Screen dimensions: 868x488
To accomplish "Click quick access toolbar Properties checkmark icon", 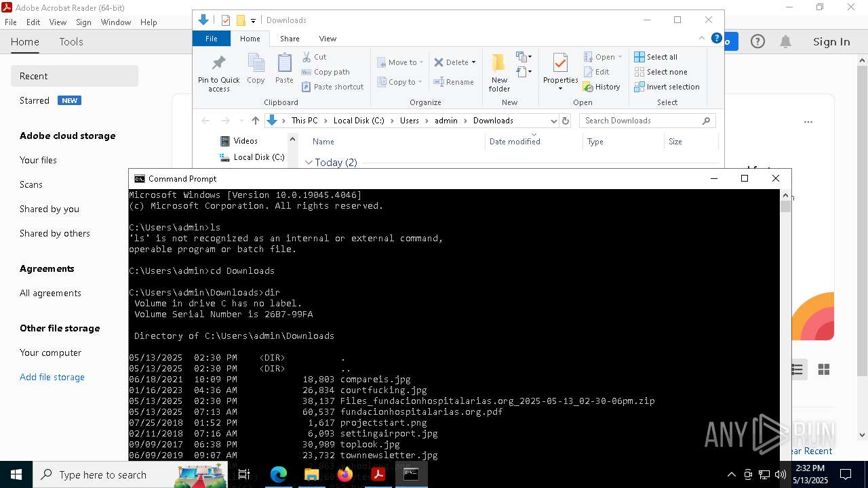I will [226, 20].
